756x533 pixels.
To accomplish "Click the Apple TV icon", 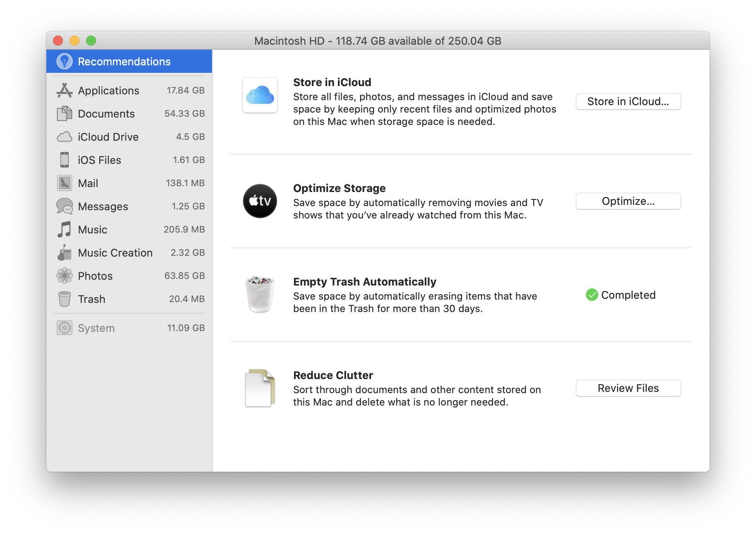I will tap(260, 201).
